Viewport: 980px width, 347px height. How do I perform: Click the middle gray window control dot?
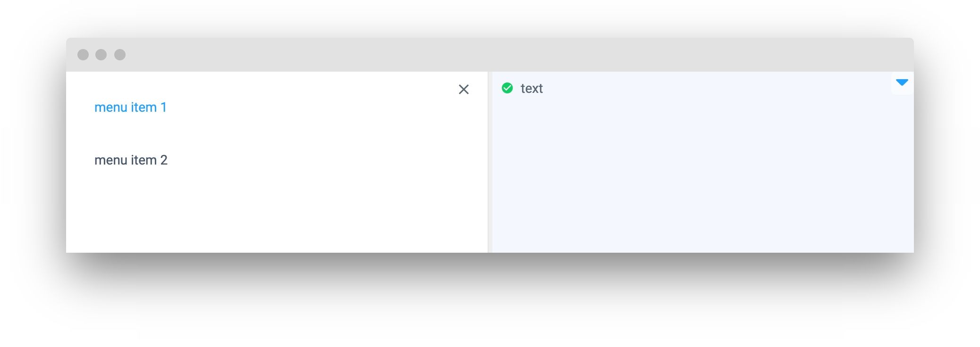pos(101,55)
